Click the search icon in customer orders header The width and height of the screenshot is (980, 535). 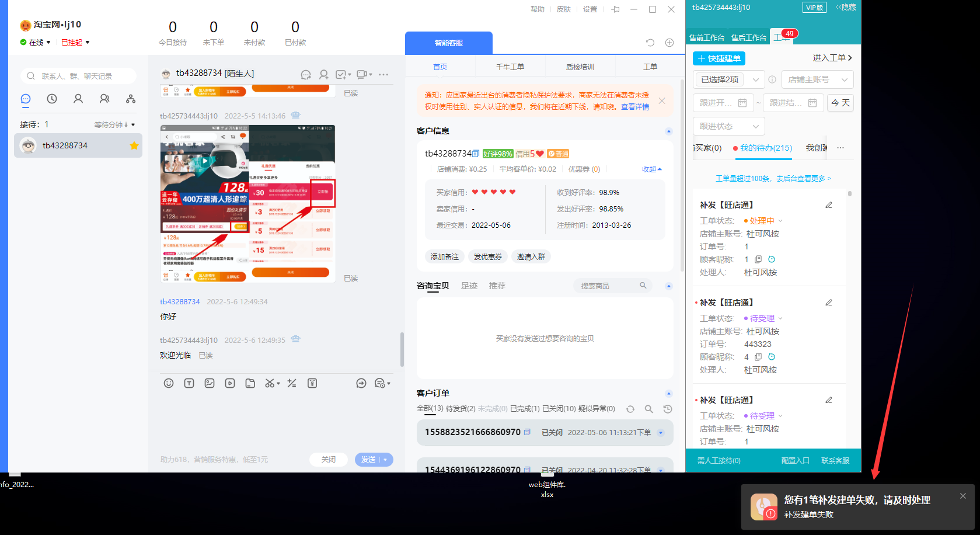point(648,409)
